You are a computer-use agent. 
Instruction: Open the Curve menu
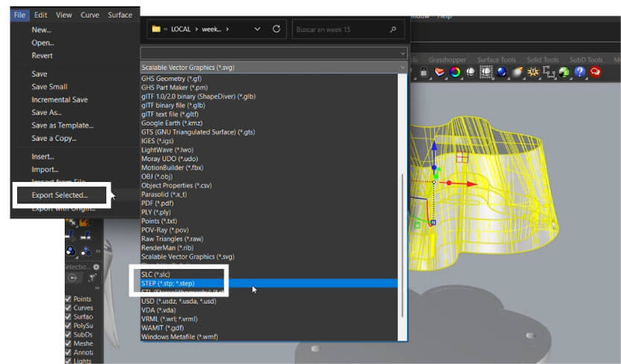[x=90, y=15]
